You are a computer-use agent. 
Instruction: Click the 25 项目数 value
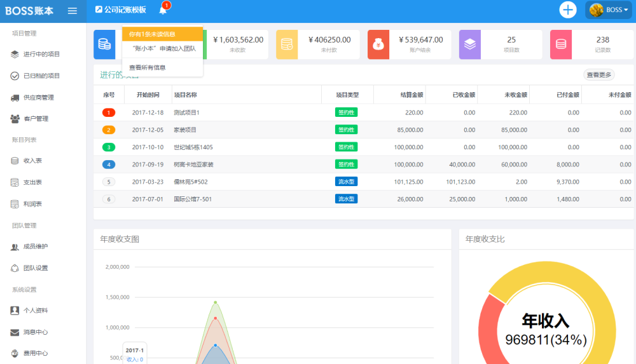click(511, 40)
